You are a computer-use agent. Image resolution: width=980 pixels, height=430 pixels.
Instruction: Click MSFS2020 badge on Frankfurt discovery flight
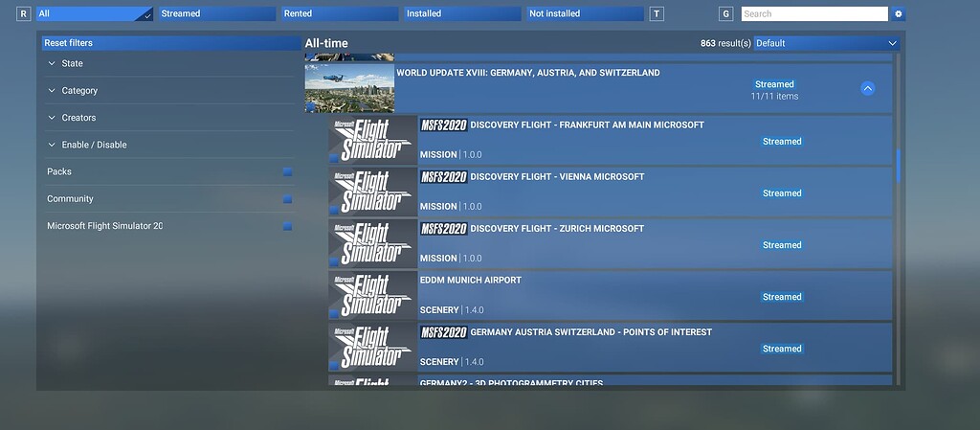(x=444, y=125)
